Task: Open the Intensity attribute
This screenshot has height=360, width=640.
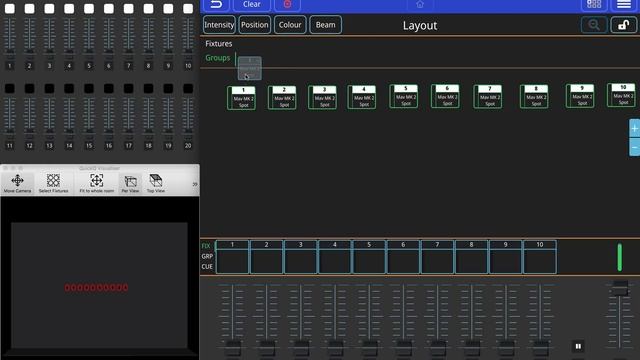Action: [219, 25]
